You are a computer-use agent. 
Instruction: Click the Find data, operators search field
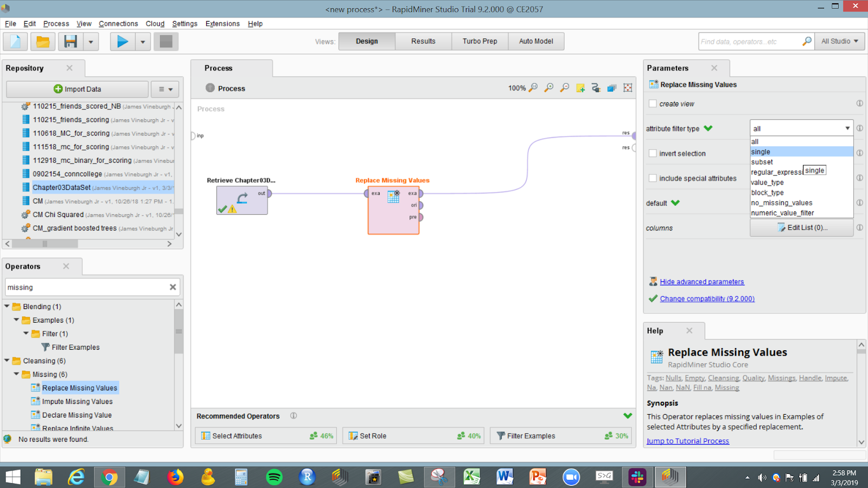(x=750, y=41)
